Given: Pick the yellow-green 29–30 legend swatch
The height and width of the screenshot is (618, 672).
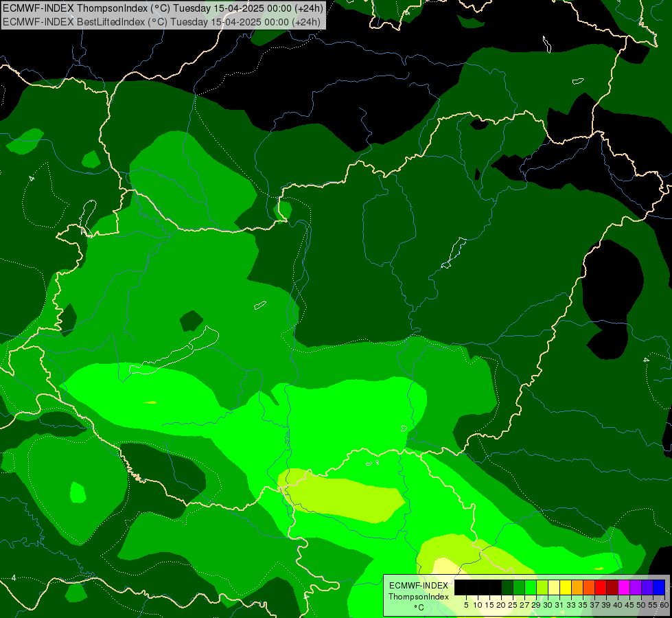Looking at the screenshot, I should (542, 587).
